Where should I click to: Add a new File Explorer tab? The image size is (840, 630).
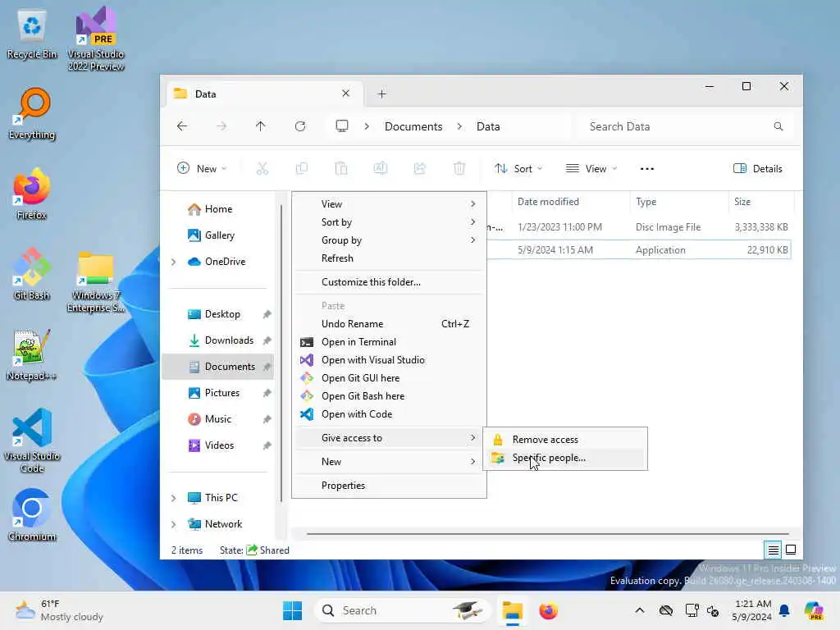381,94
